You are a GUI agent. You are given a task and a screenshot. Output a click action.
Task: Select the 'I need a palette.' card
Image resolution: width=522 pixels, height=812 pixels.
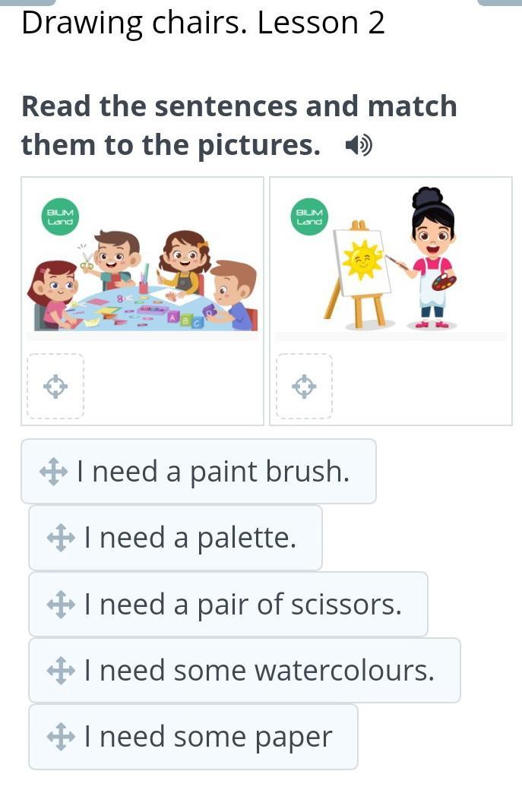[x=190, y=539]
